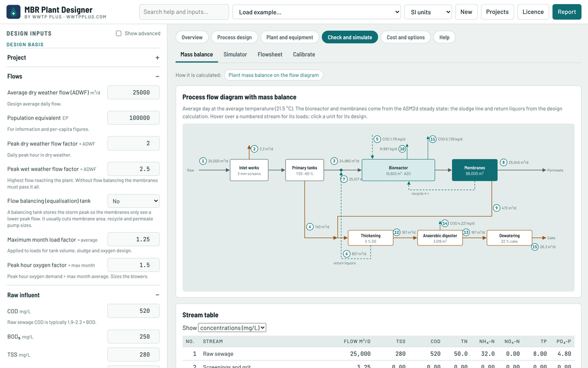Click the Anaerobic digester unit box
This screenshot has height=368, width=588.
440,238
